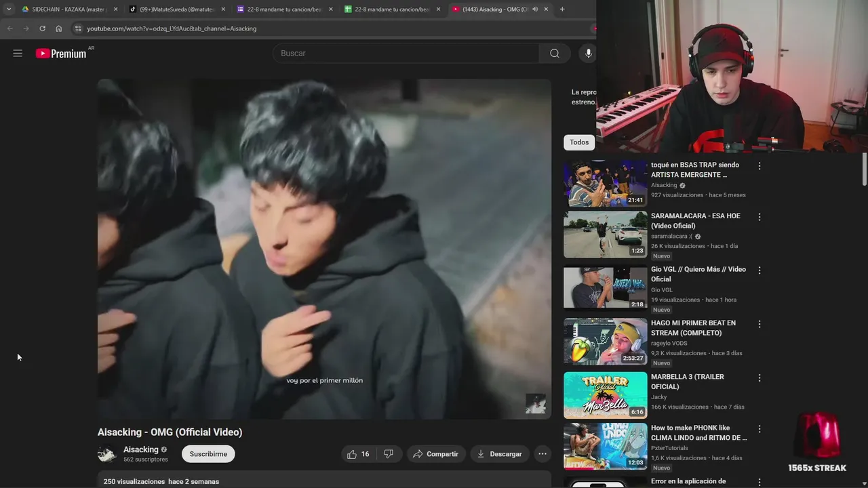Image resolution: width=868 pixels, height=488 pixels.
Task: Open How to make PHONK thumbnail
Action: [x=606, y=447]
